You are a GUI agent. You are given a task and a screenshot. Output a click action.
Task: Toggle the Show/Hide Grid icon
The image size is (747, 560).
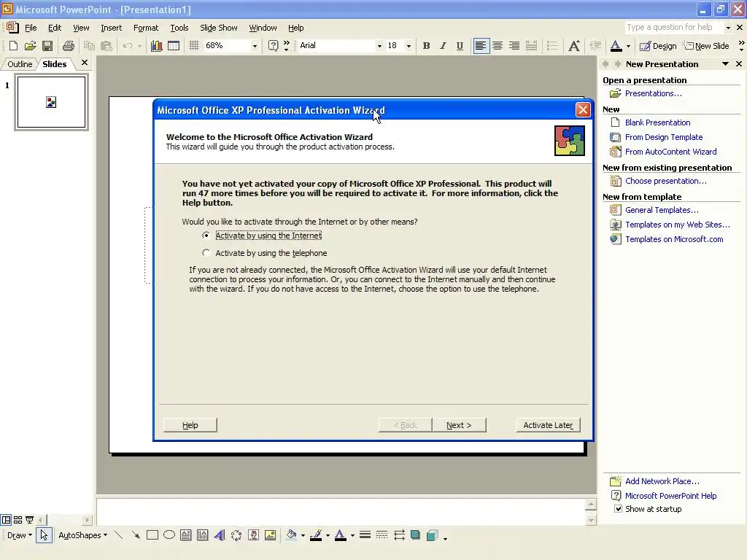pos(194,46)
